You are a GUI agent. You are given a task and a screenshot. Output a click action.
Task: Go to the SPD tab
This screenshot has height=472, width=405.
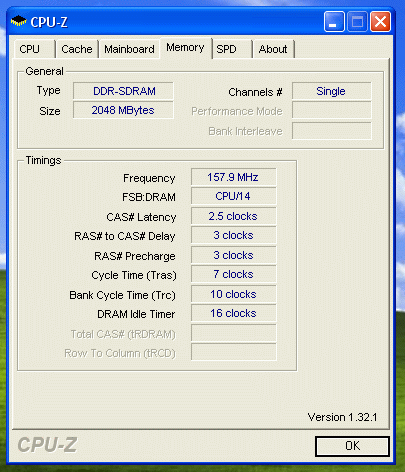pos(232,49)
